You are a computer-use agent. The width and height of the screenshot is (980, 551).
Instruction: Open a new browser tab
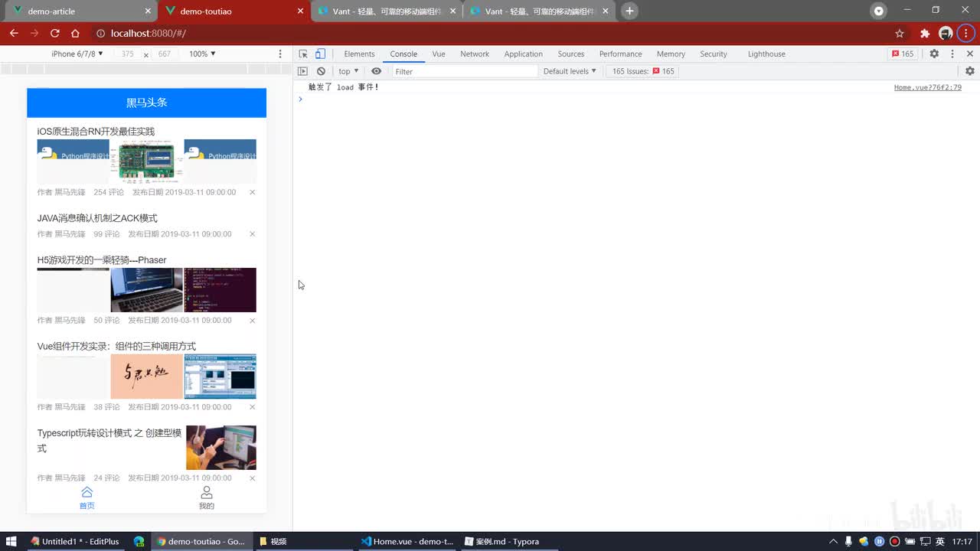pyautogui.click(x=629, y=11)
